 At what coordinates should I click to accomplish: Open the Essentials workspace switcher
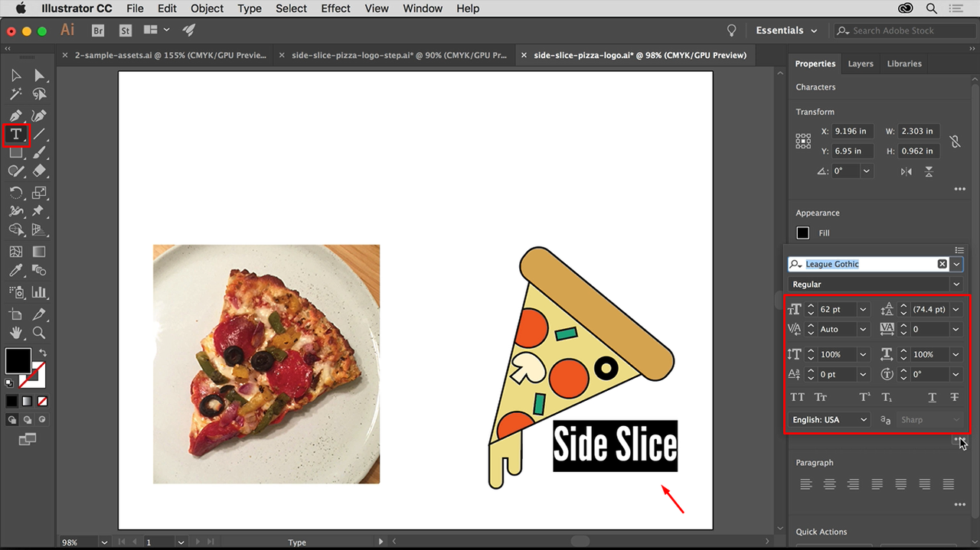(x=786, y=31)
